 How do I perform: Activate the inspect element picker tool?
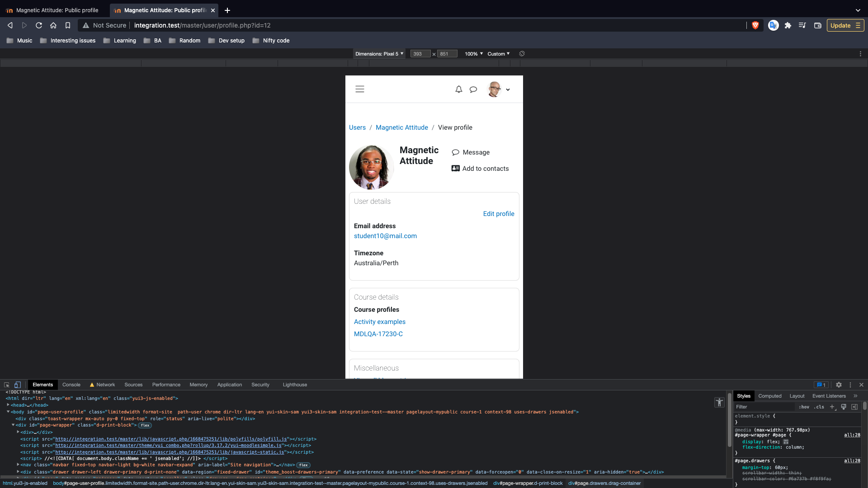click(x=7, y=385)
